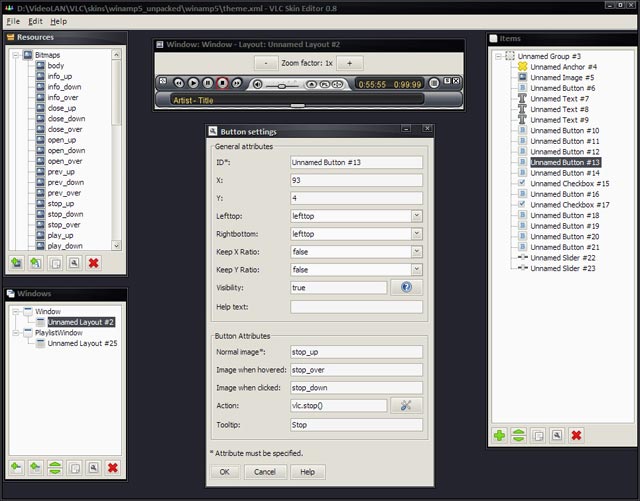640x501 pixels.
Task: Click the red delete icon in Windows panel
Action: click(x=112, y=467)
